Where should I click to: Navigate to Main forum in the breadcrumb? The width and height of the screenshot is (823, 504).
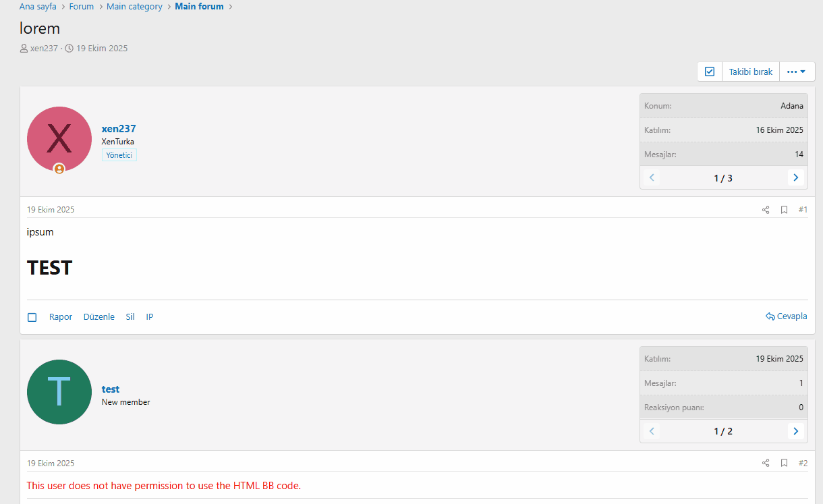(199, 6)
